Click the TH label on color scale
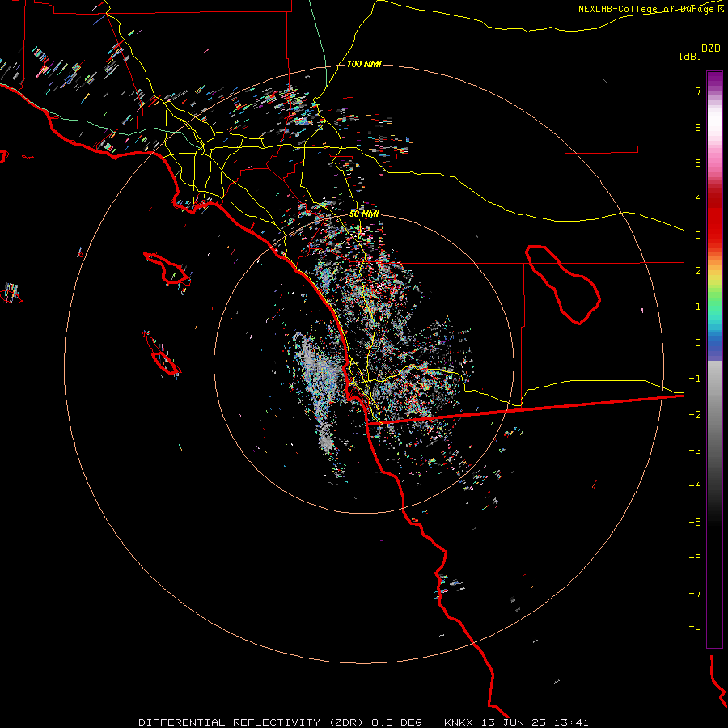 pyautogui.click(x=695, y=630)
